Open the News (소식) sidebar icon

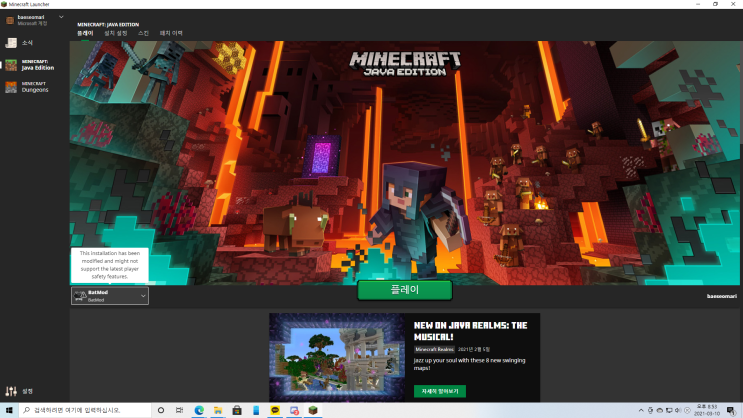pos(11,43)
